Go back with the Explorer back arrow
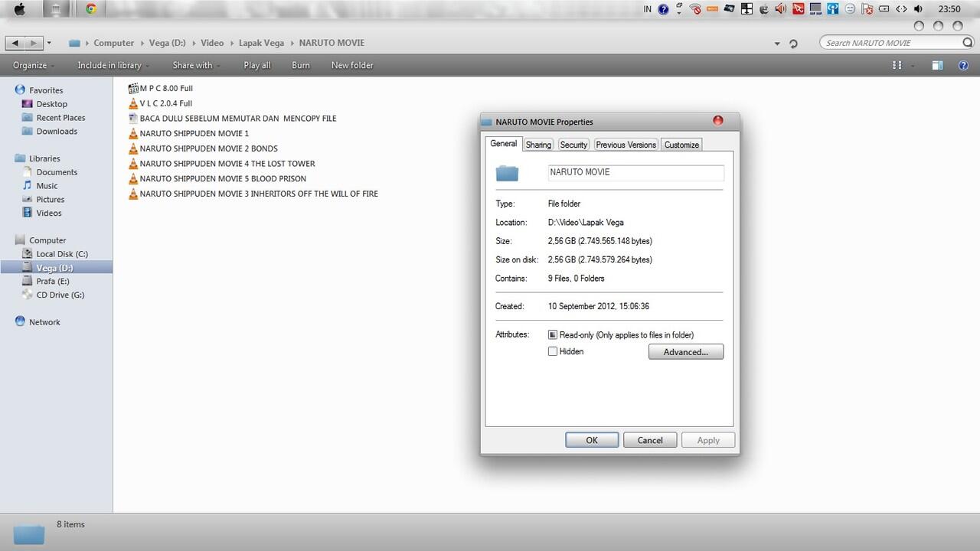 (x=15, y=43)
